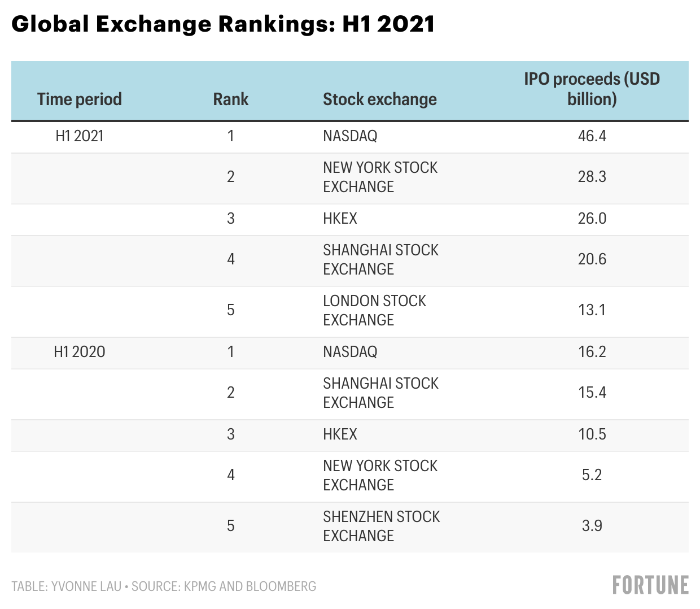The height and width of the screenshot is (609, 700).
Task: Click the chart title "Global Exchange Rankings: H1 2021"
Action: tap(223, 24)
